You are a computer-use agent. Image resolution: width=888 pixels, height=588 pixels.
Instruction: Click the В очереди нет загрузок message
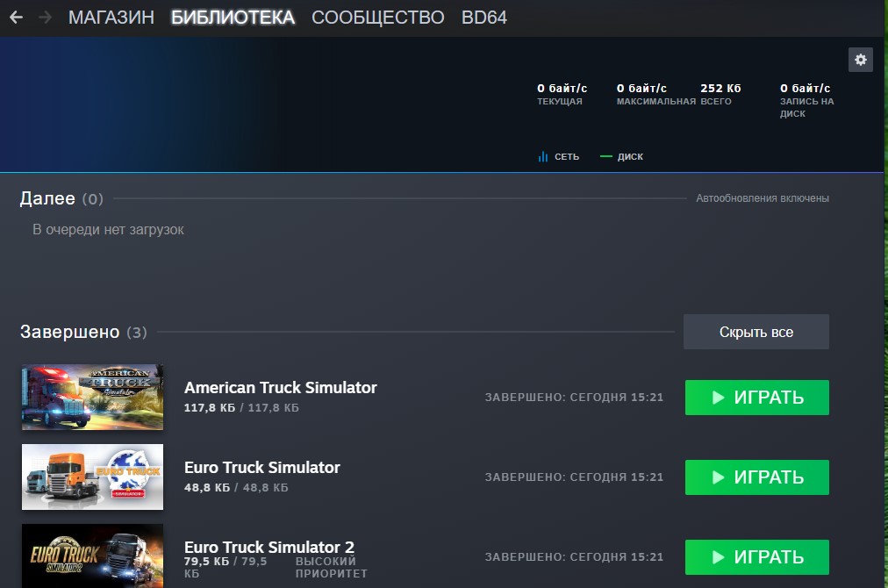(x=108, y=229)
